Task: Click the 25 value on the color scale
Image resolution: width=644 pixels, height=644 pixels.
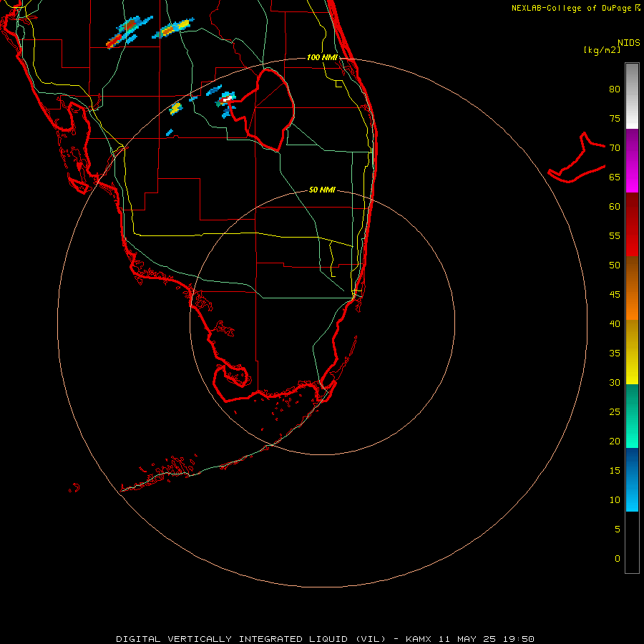Action: [x=615, y=412]
